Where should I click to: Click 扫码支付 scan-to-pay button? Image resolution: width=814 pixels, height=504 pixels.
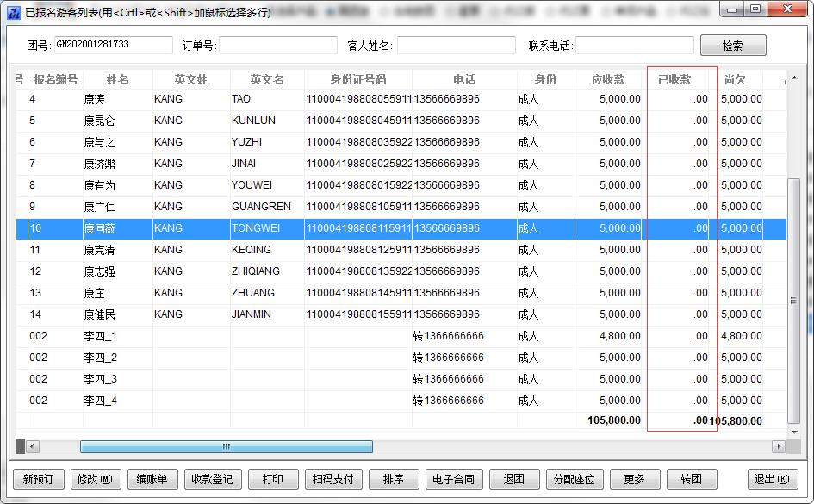332,479
